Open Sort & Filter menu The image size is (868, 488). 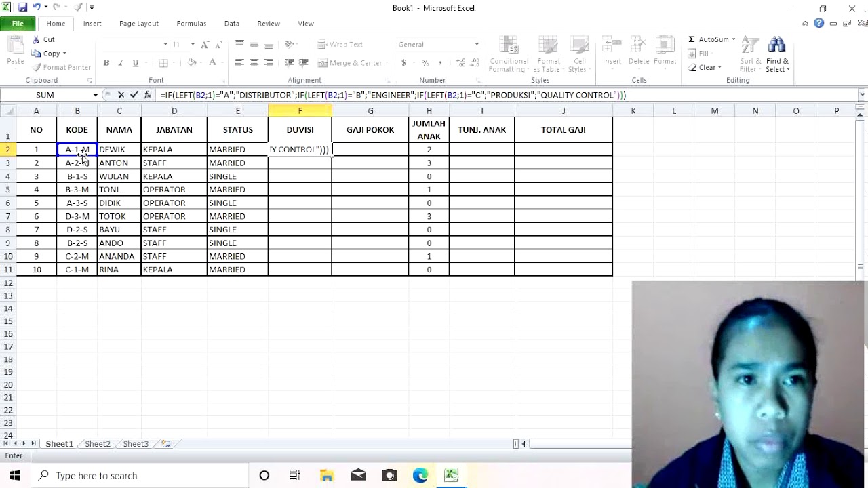[750, 55]
